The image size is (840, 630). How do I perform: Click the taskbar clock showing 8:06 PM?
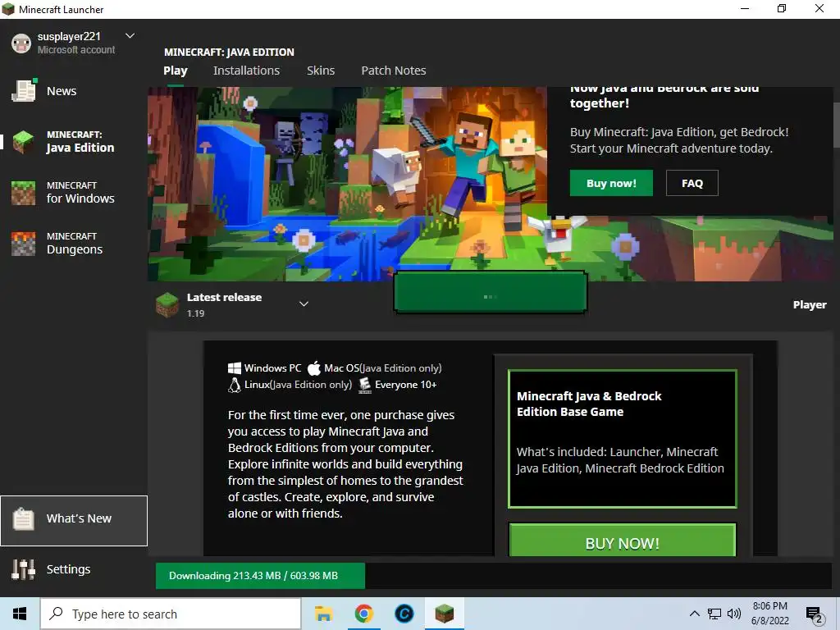coord(769,614)
